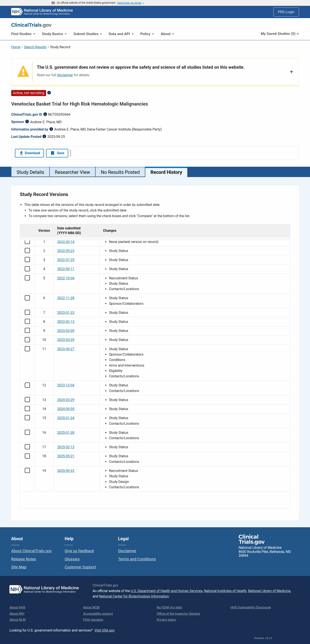This screenshot has height=644, width=310.
Task: View the 2023-09-27 submitted version
Action: (66, 349)
